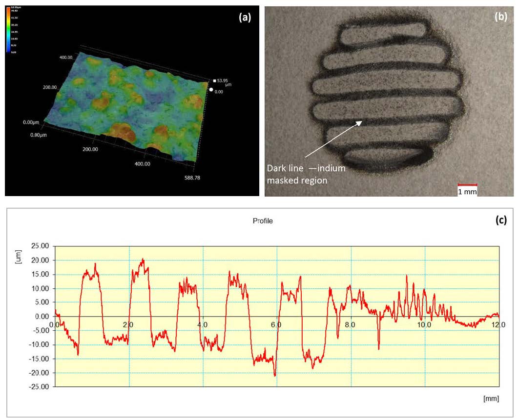Click the "Dark line —indium masked region" annotation

tap(306, 174)
